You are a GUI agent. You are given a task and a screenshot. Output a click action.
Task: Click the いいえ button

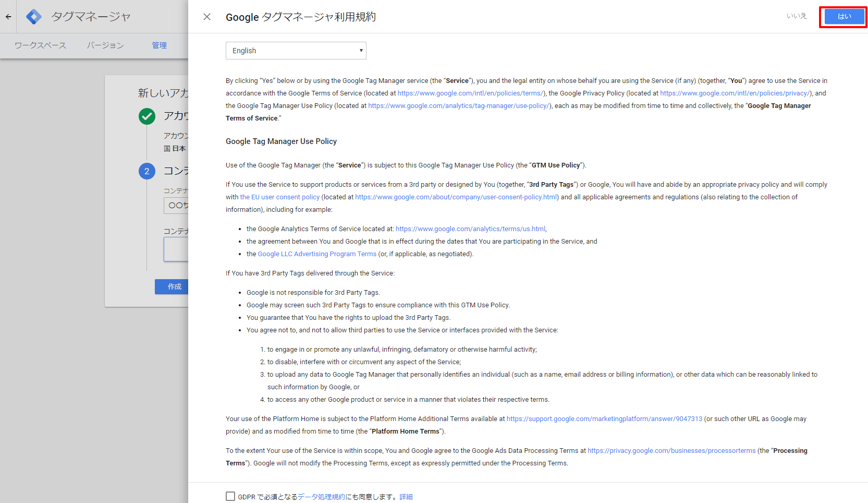(x=797, y=16)
